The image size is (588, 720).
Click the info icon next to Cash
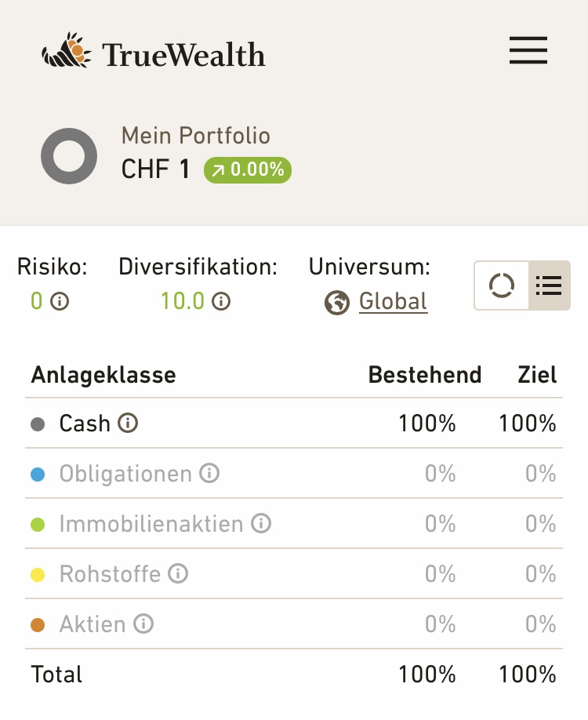pos(128,424)
